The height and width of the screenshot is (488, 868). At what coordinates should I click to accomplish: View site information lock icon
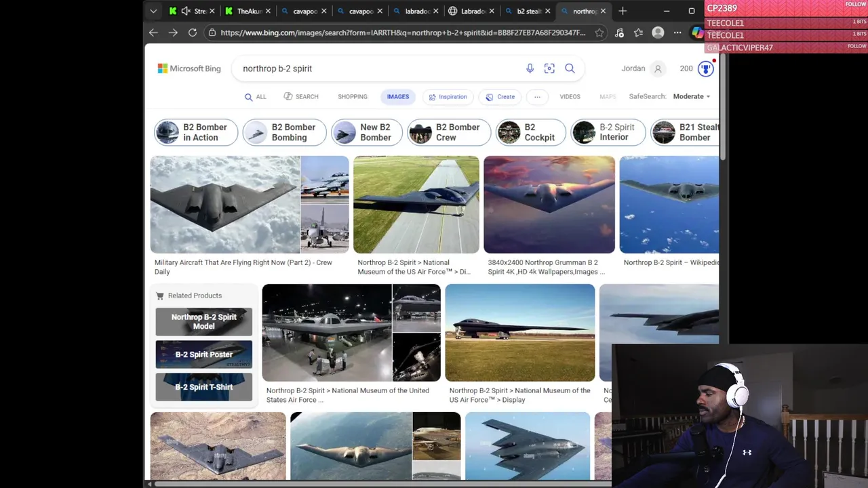[212, 33]
